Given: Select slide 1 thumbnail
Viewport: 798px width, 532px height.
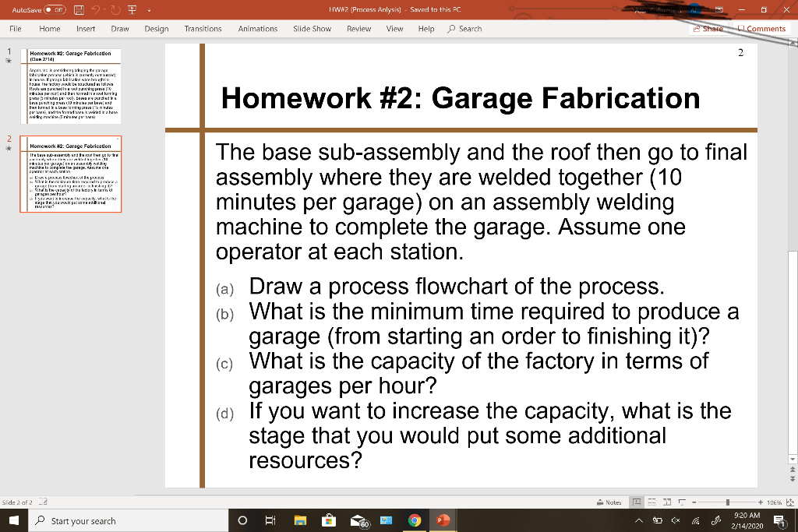Looking at the screenshot, I should [x=71, y=86].
